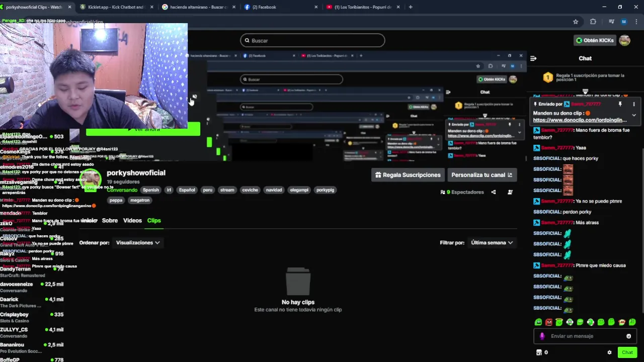
Task: Open the user avatar menu top right
Action: click(625, 41)
